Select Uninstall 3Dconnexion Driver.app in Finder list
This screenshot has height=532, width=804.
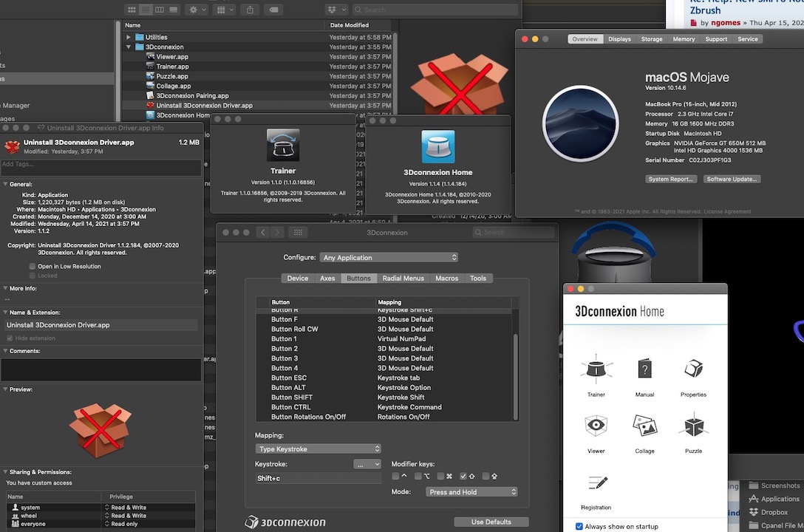coord(204,106)
